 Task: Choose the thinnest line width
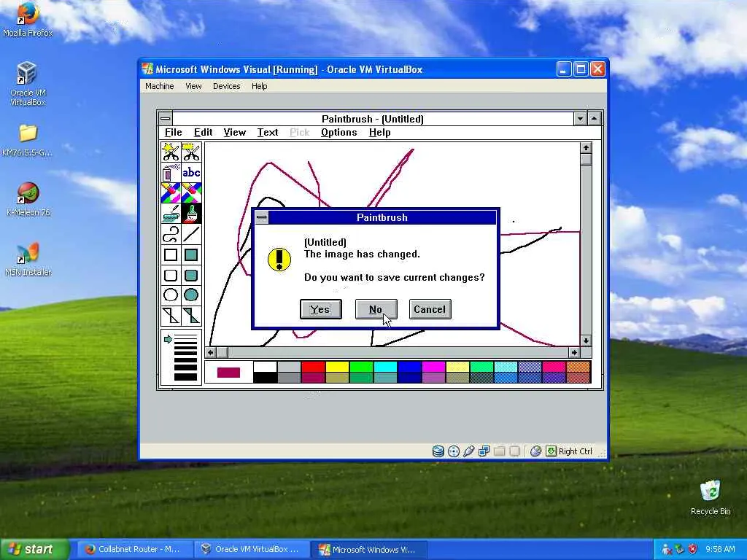coord(186,335)
